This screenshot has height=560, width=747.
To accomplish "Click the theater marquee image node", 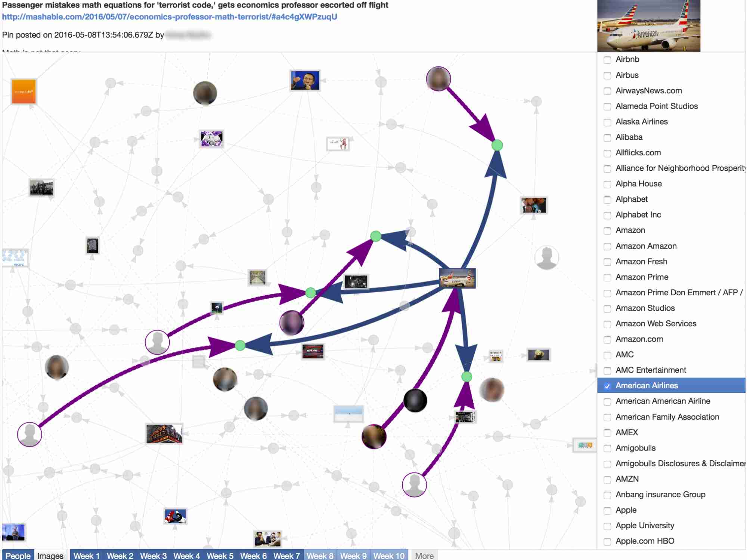I will click(164, 433).
